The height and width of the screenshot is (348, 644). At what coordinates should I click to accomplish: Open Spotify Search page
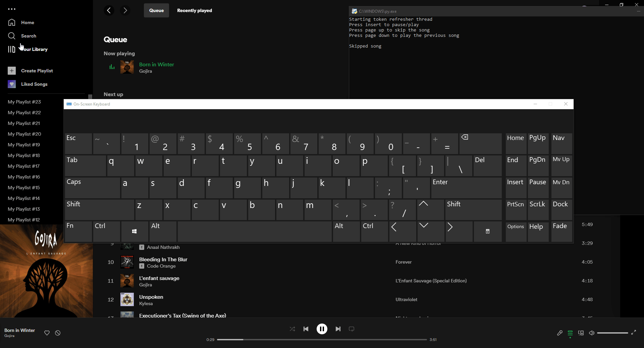(22, 36)
